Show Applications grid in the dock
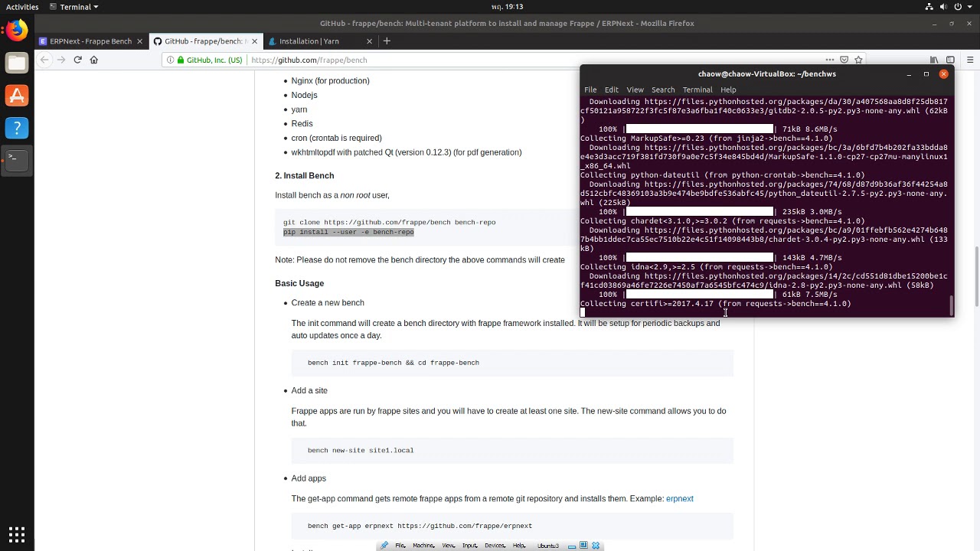 coord(17,534)
